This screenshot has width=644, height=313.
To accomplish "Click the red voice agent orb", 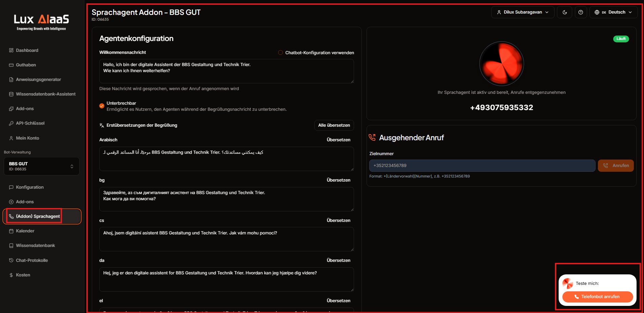I will (502, 64).
